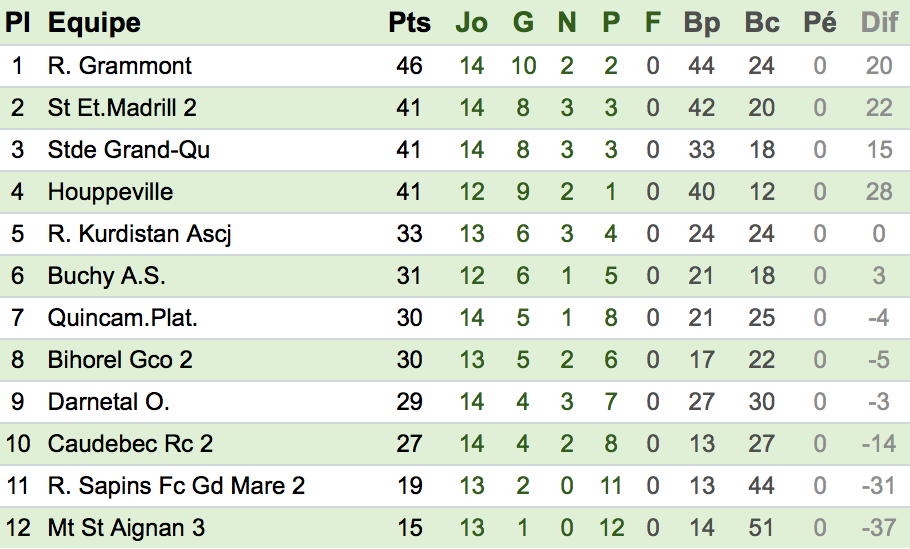Select Mt St Aignan 3 team

coord(126,528)
